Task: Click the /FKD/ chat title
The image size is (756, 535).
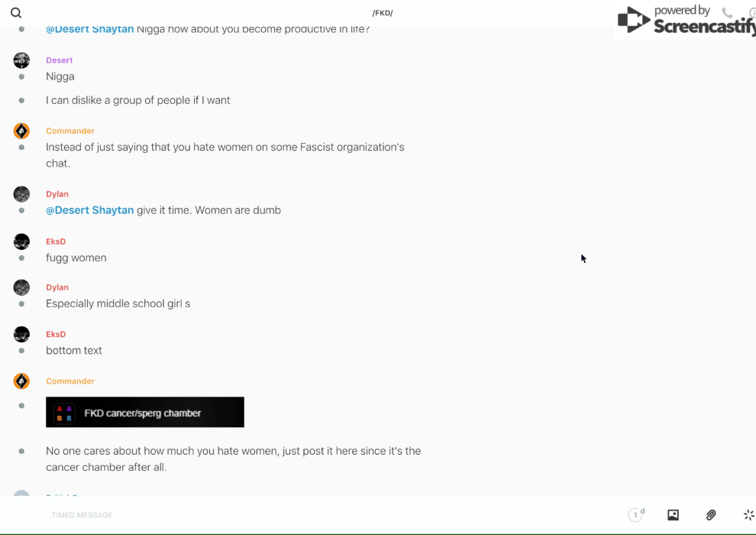Action: point(383,13)
